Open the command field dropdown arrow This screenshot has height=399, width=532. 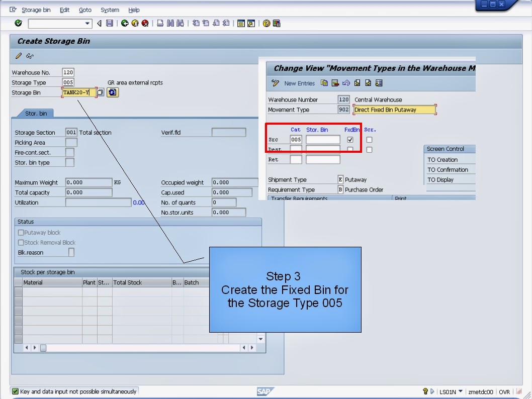coord(87,23)
